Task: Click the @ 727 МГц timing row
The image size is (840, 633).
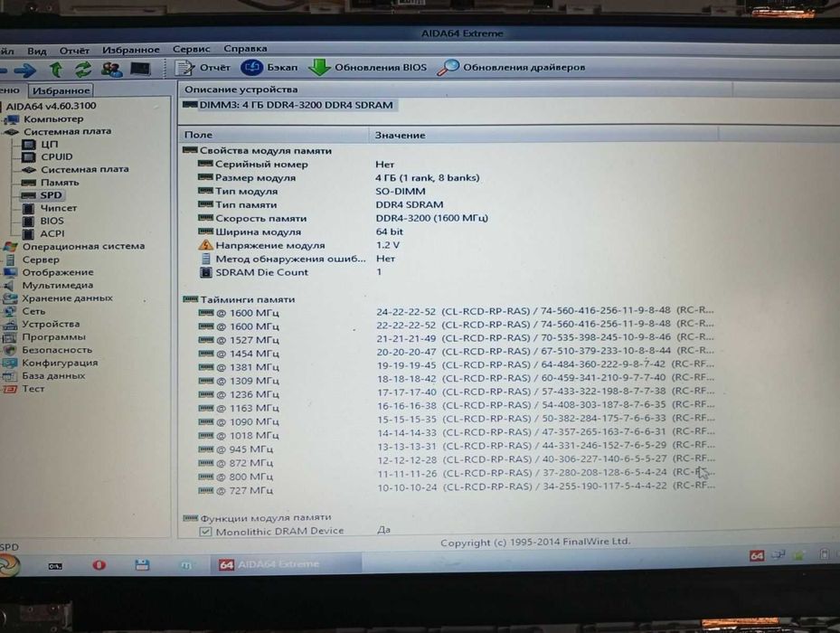Action: coord(456,490)
